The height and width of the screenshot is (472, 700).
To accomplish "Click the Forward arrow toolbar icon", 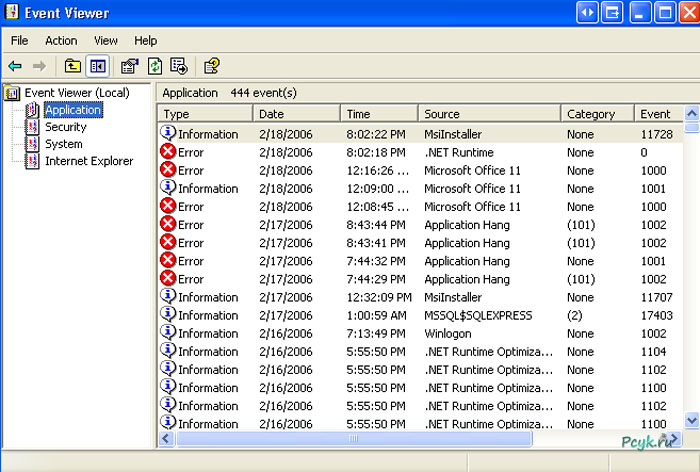I will click(39, 67).
